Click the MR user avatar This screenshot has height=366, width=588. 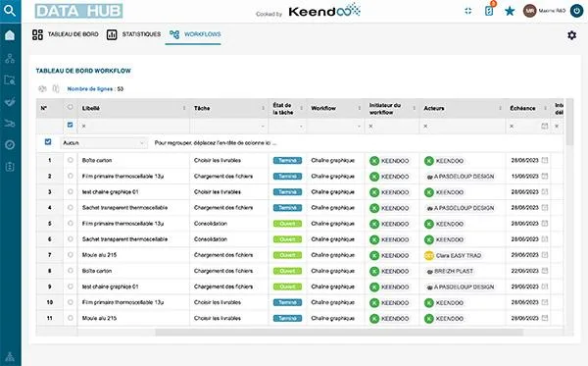point(529,11)
